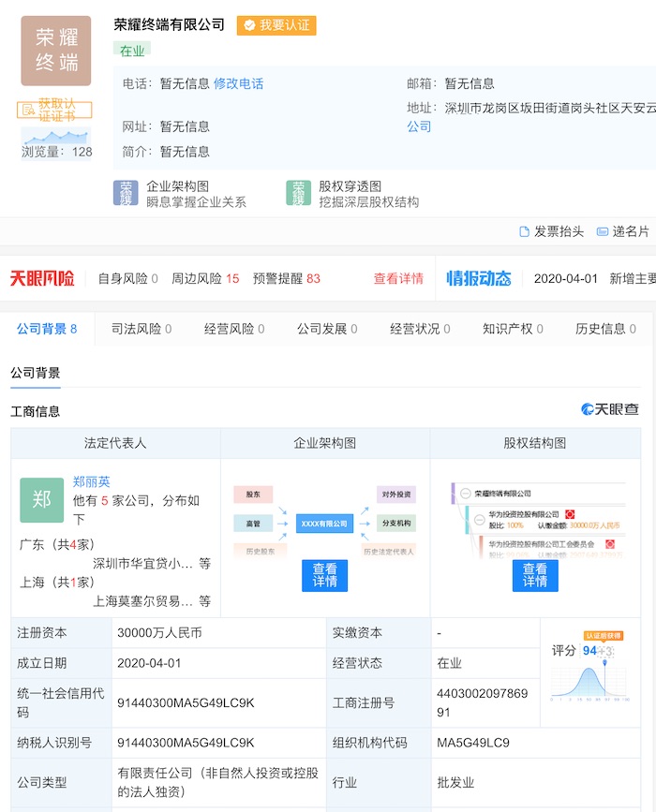Open the 郑丽英 name link
The height and width of the screenshot is (812, 656).
pyautogui.click(x=92, y=481)
